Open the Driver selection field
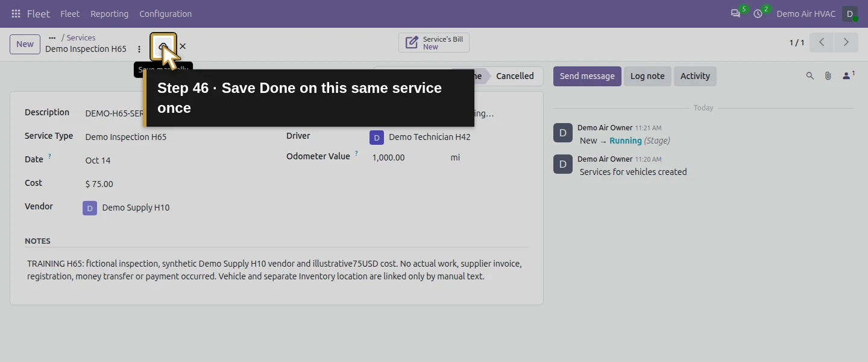The height and width of the screenshot is (362, 868). point(458,137)
